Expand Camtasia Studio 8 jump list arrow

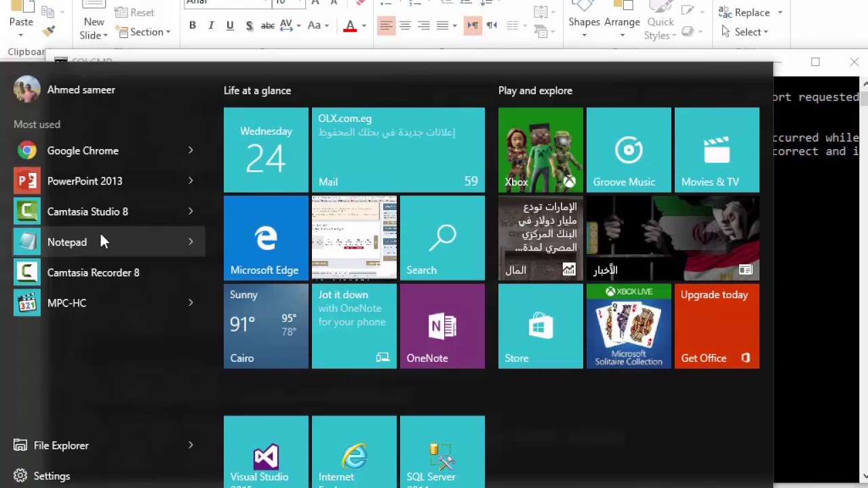click(x=191, y=211)
